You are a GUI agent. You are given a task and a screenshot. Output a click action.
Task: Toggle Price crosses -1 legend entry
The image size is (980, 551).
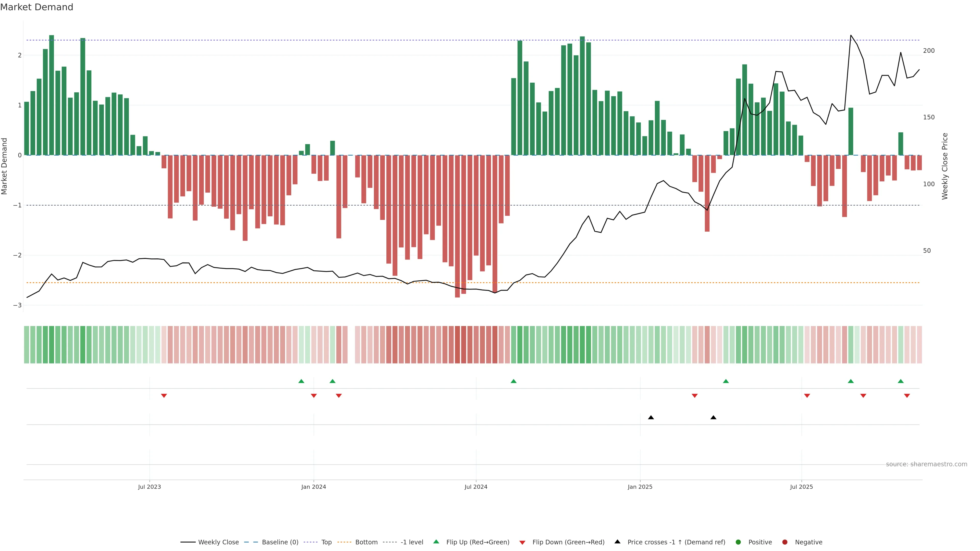click(x=676, y=542)
